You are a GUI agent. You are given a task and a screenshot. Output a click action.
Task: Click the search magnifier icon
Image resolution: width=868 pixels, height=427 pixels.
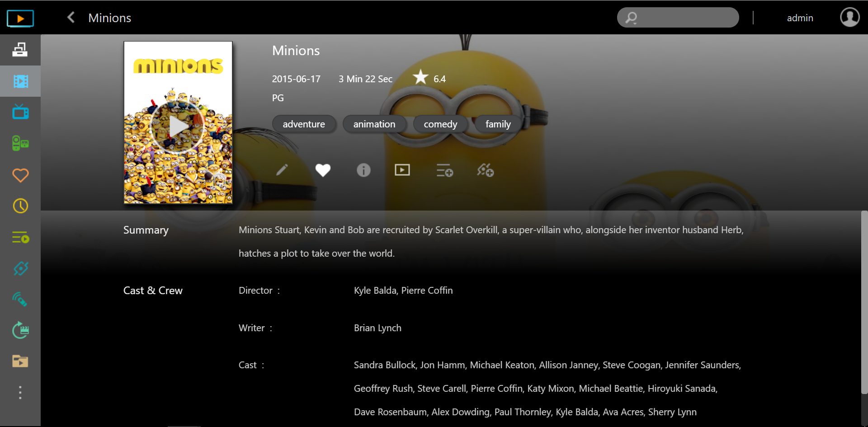(x=631, y=18)
